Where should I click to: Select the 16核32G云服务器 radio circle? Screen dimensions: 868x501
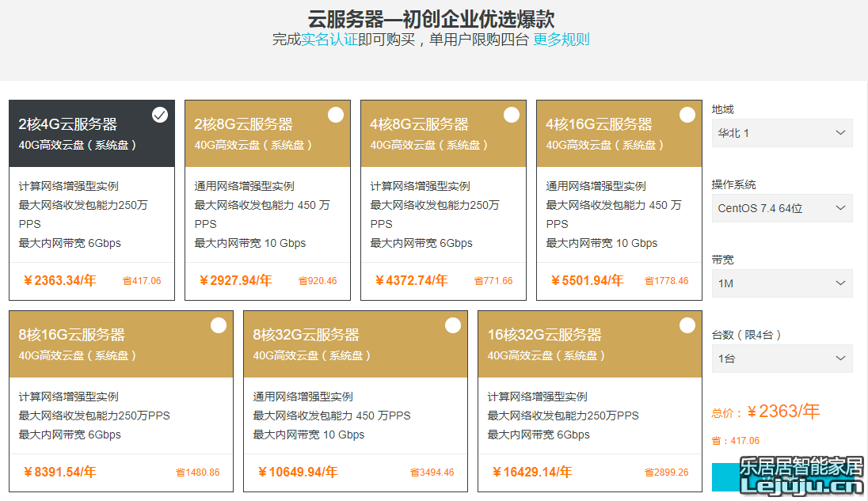point(687,325)
